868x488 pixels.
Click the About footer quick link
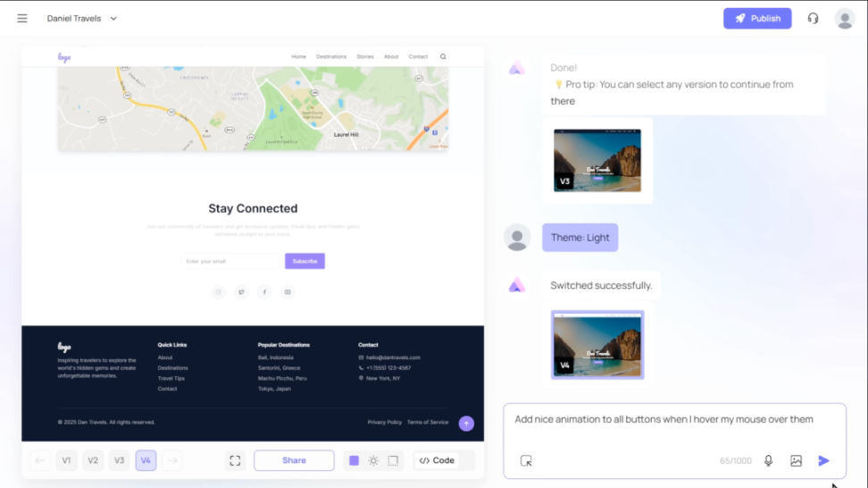point(165,358)
